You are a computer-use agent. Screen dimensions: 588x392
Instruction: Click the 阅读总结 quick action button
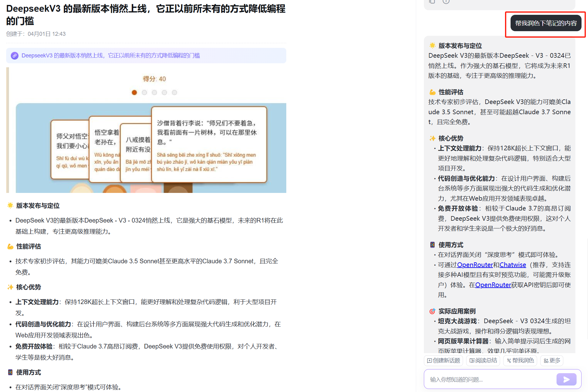pos(483,361)
